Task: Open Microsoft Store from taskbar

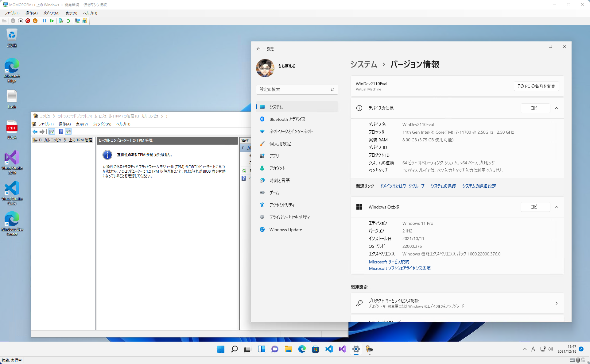Action: (x=315, y=349)
